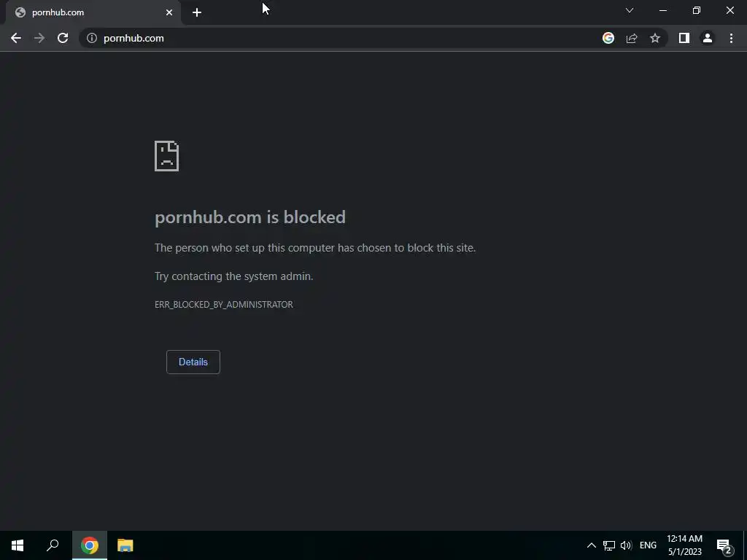The image size is (747, 560).
Task: Open Chrome's three-dot menu
Action: 731,38
